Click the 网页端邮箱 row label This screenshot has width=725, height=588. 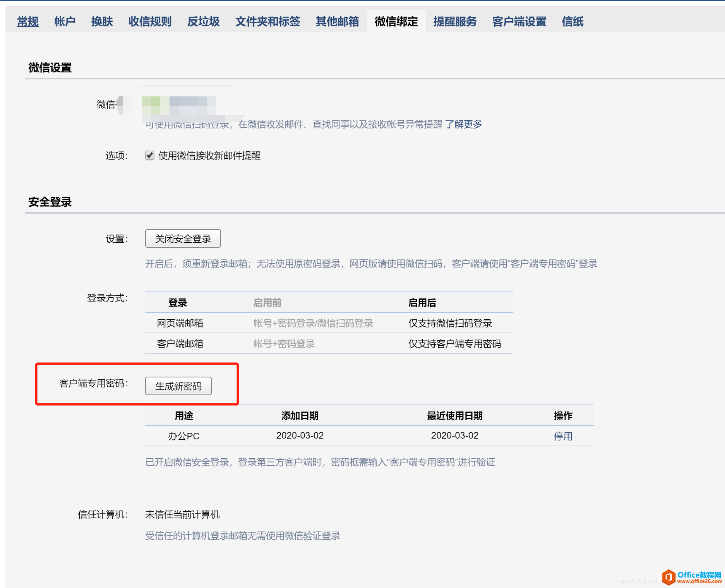coord(180,323)
